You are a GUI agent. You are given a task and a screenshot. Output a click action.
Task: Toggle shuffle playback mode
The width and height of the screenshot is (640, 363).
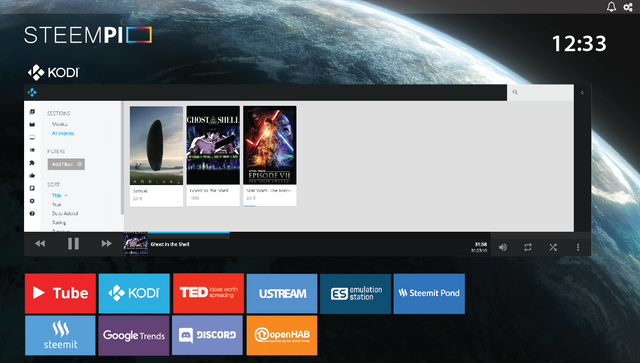click(553, 247)
